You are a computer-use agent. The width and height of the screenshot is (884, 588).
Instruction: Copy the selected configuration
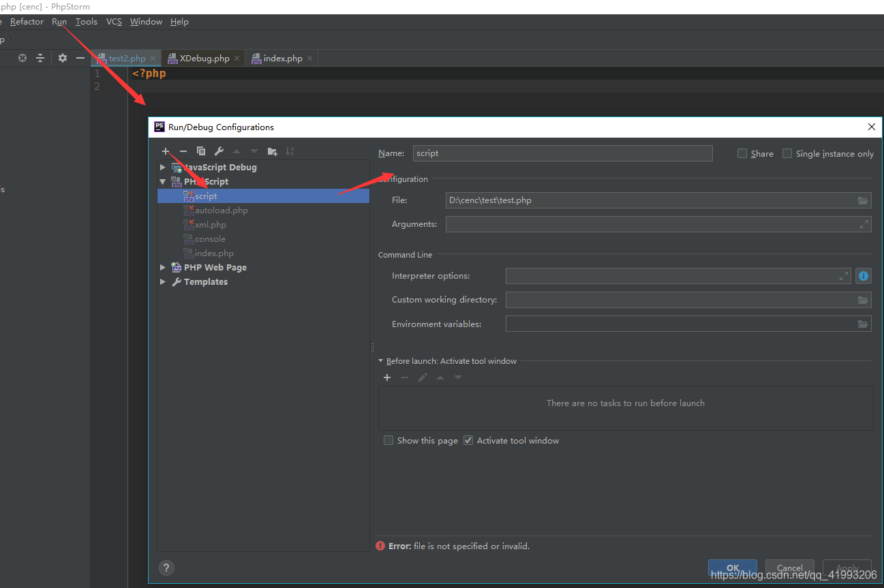click(200, 151)
